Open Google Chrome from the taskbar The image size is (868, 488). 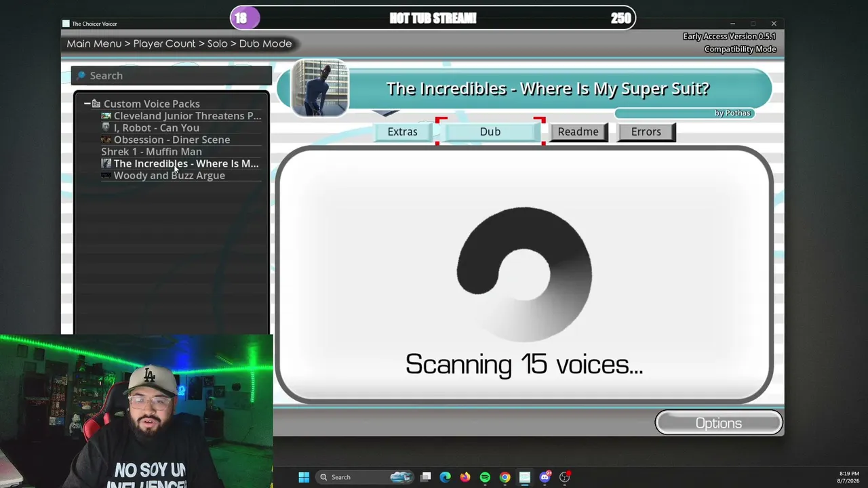click(505, 477)
